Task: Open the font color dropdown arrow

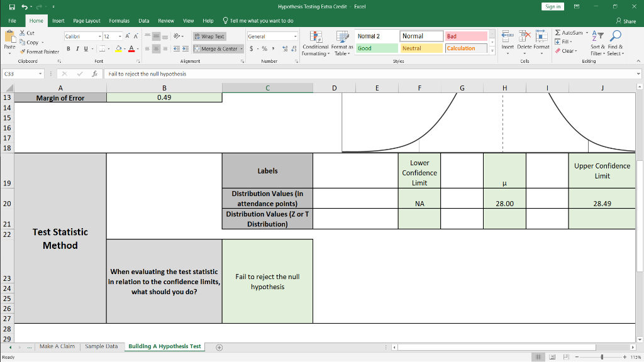Action: (x=138, y=49)
